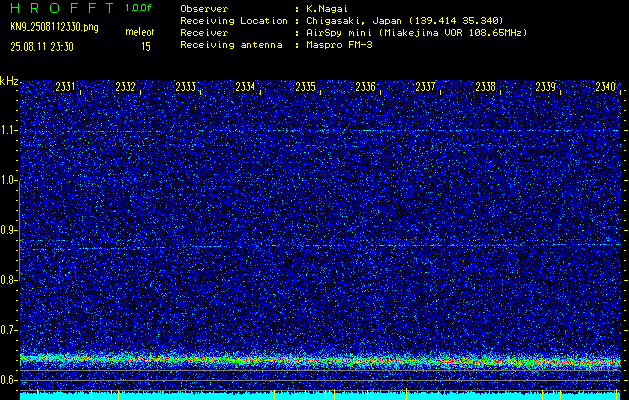Image resolution: width=629 pixels, height=400 pixels.
Task: Click the meteor count label
Action: [x=140, y=32]
